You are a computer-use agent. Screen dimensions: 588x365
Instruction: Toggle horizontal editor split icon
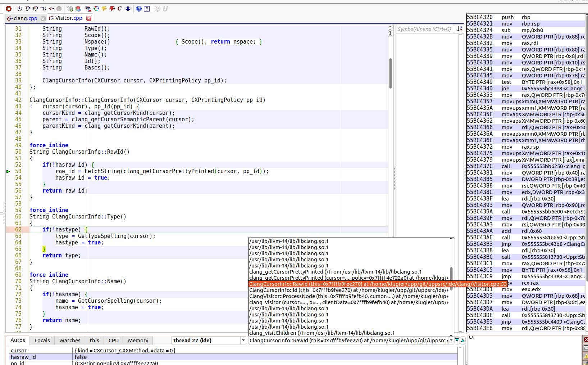390,28
